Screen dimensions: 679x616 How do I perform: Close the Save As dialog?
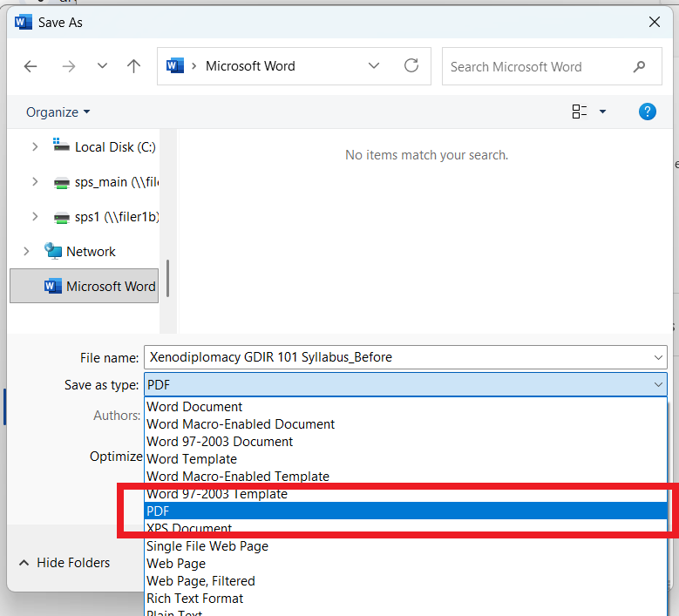pos(655,22)
